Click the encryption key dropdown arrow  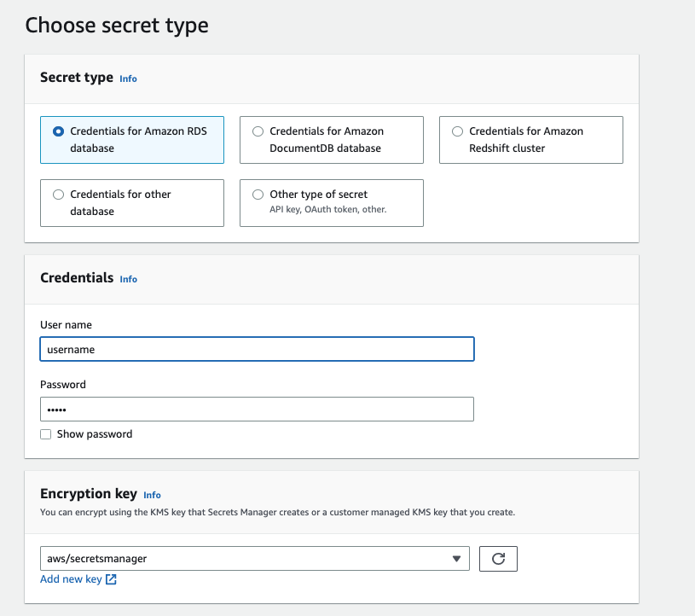pos(458,559)
